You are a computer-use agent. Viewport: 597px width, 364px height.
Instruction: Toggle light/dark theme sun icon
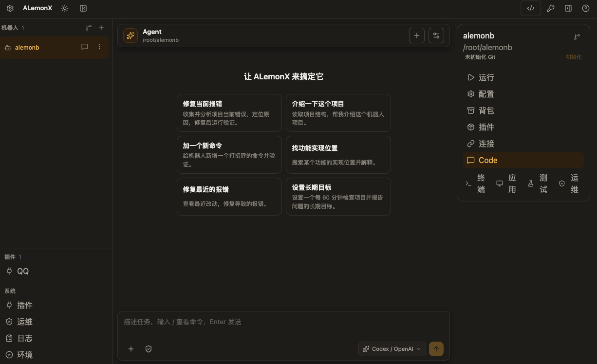tap(65, 8)
